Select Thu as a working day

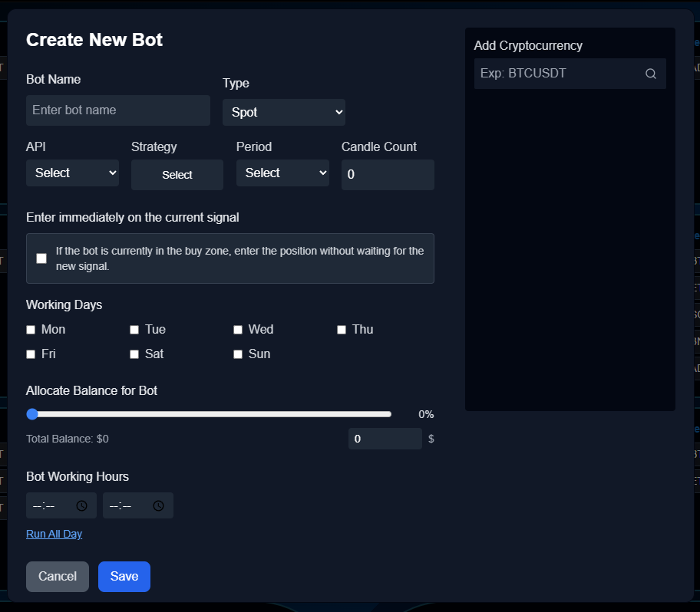pyautogui.click(x=342, y=330)
